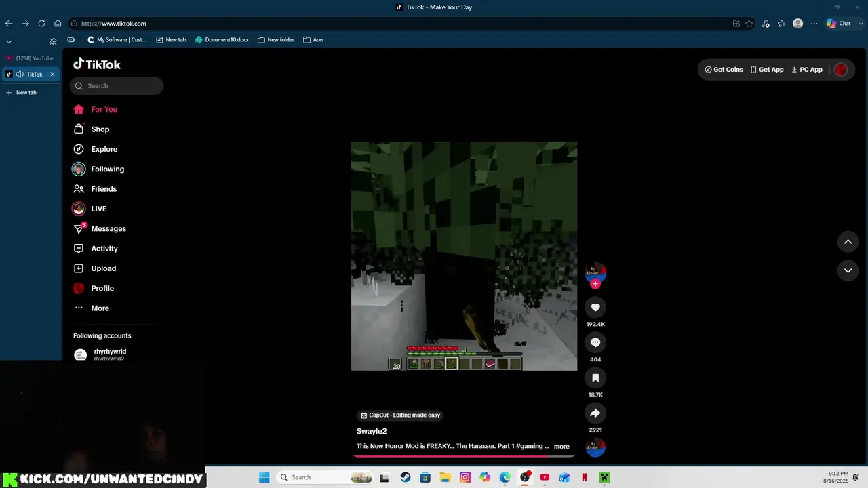Open the Copilot Chat button
868x488 pixels.
point(839,24)
